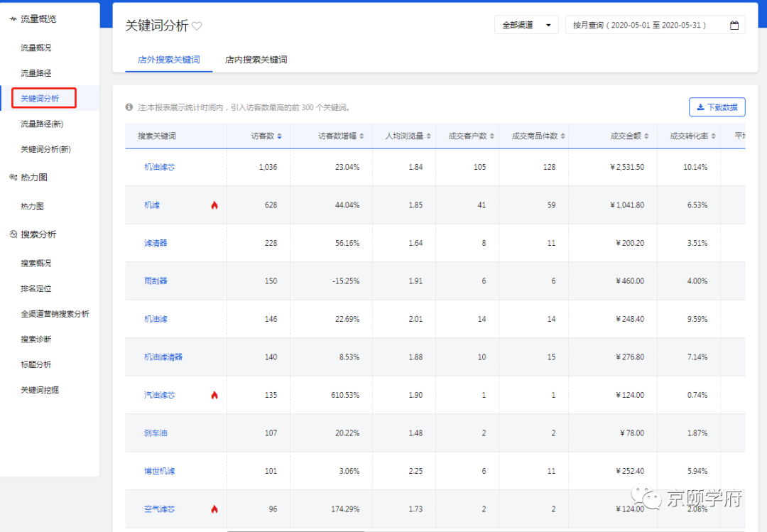Open the keyword link 滤清器

click(x=156, y=243)
